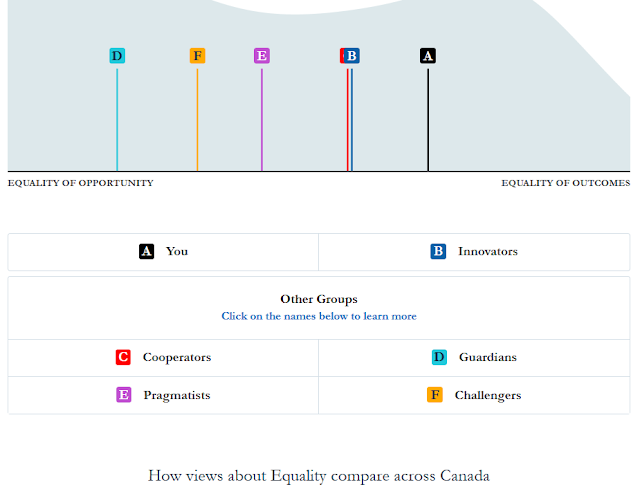Image resolution: width=640 pixels, height=487 pixels.
Task: Select the purple E marker on the chart
Action: (262, 56)
